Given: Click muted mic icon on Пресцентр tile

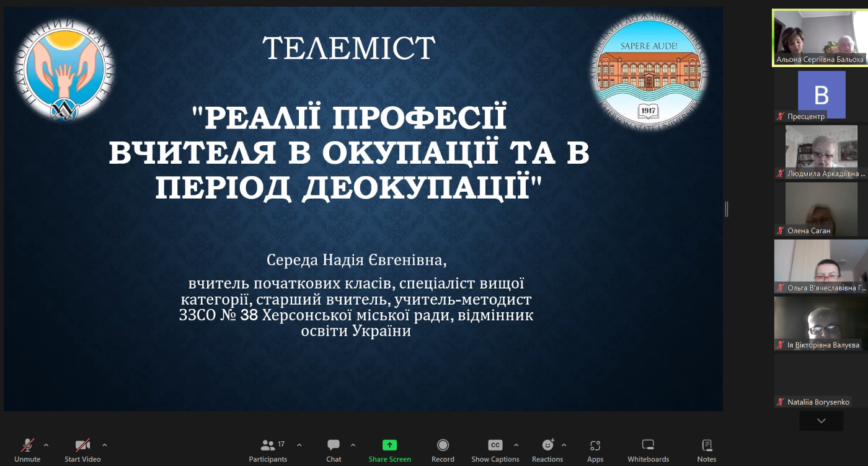Looking at the screenshot, I should [781, 117].
